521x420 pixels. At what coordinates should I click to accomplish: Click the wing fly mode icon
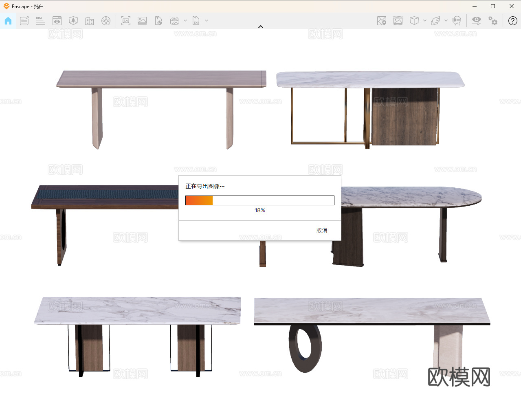click(x=435, y=21)
